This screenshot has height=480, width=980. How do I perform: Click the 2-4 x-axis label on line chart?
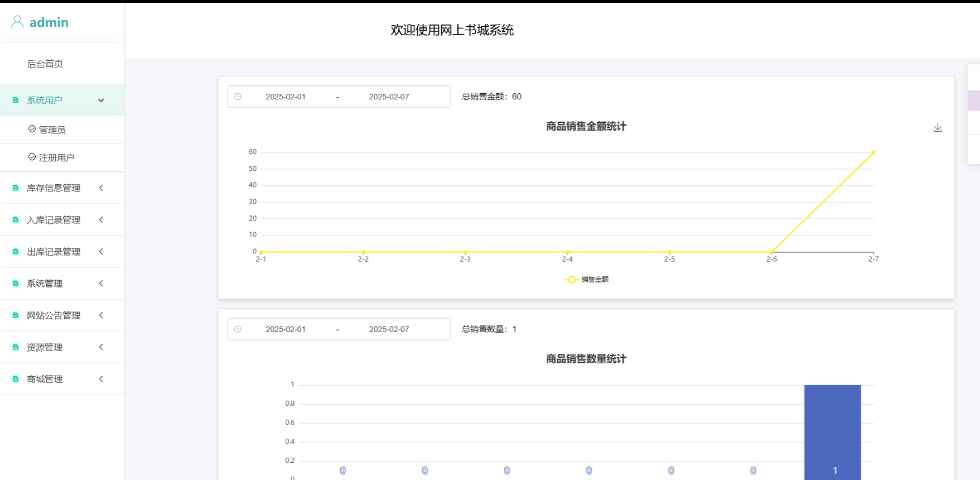point(567,259)
